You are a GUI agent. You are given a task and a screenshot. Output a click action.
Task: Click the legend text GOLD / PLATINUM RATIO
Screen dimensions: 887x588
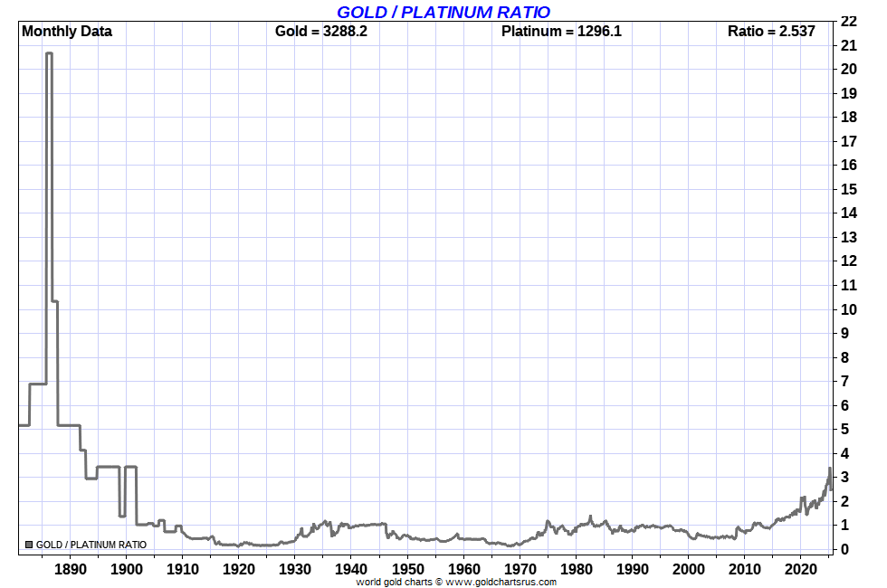pyautogui.click(x=91, y=545)
